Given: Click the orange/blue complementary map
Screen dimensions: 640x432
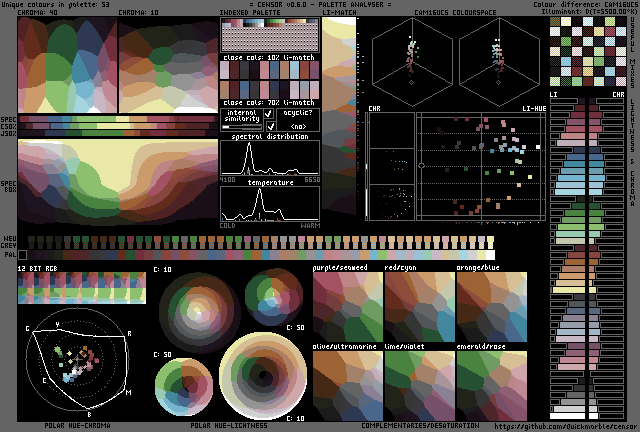Looking at the screenshot, I should pos(492,307).
